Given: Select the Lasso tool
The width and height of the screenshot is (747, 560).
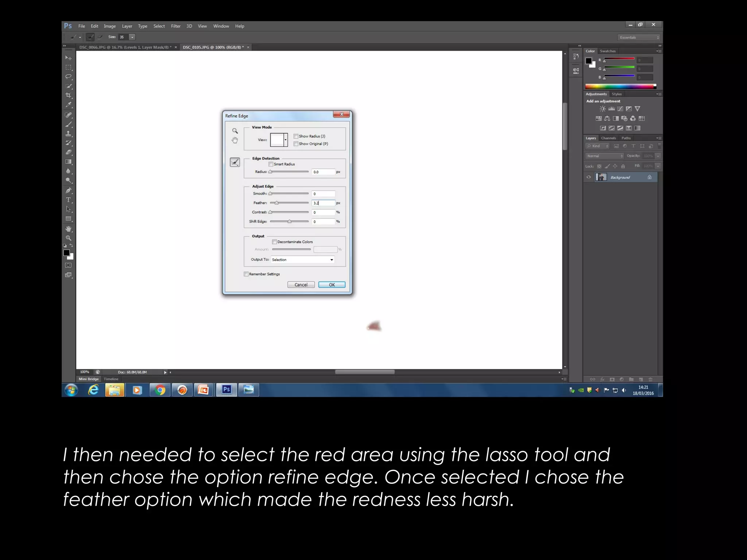Looking at the screenshot, I should 68,77.
